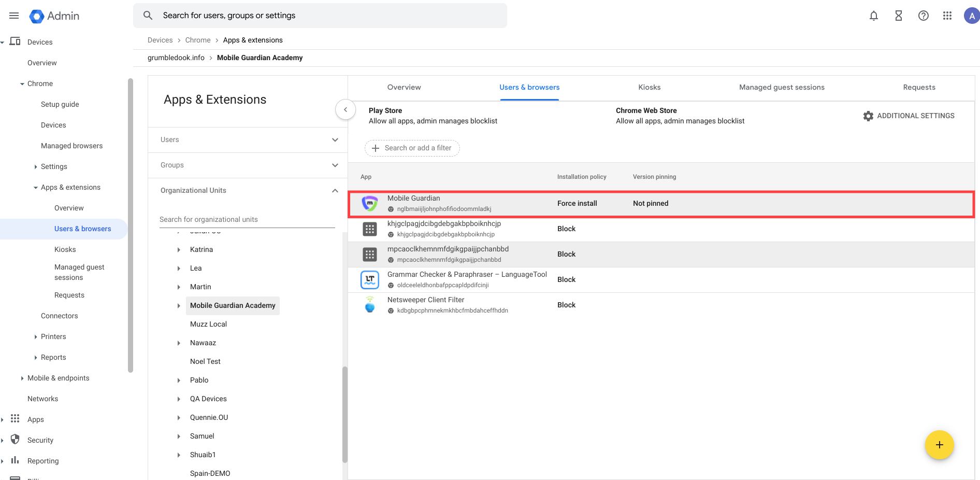Expand the Katrina organizational unit
The image size is (980, 480).
point(179,250)
